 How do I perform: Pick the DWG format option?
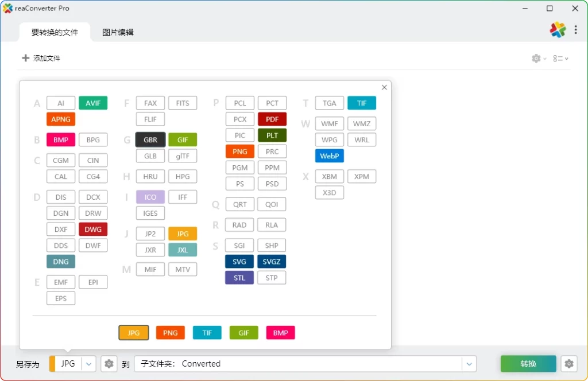tap(93, 229)
